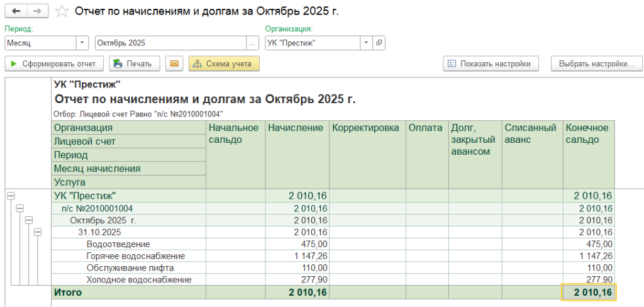Click the forward navigation arrow
Screen dimensions: 644x307
(x=36, y=11)
